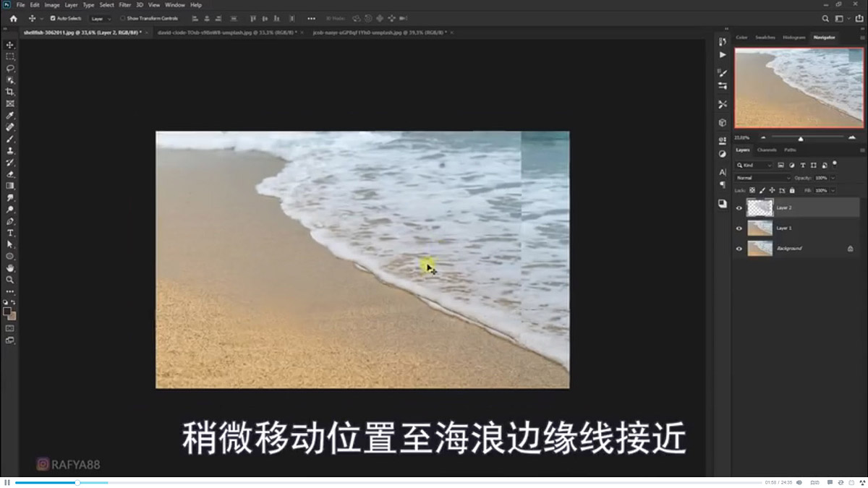
Task: Click the Lock transparent pixels button
Action: 752,190
